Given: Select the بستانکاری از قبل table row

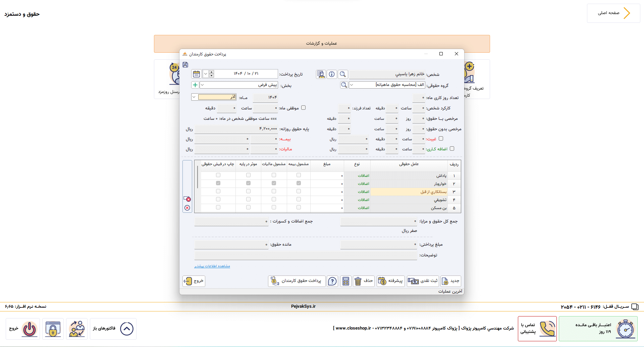Looking at the screenshot, I should [330, 192].
